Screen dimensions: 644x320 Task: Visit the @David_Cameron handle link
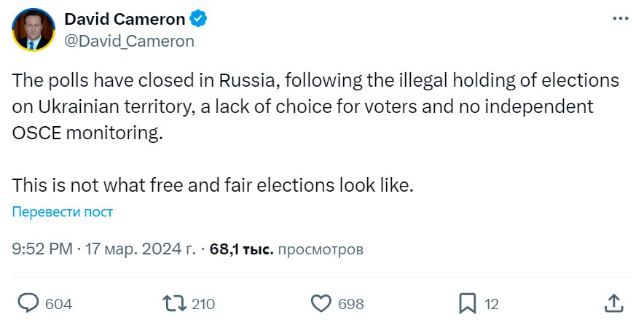point(130,41)
